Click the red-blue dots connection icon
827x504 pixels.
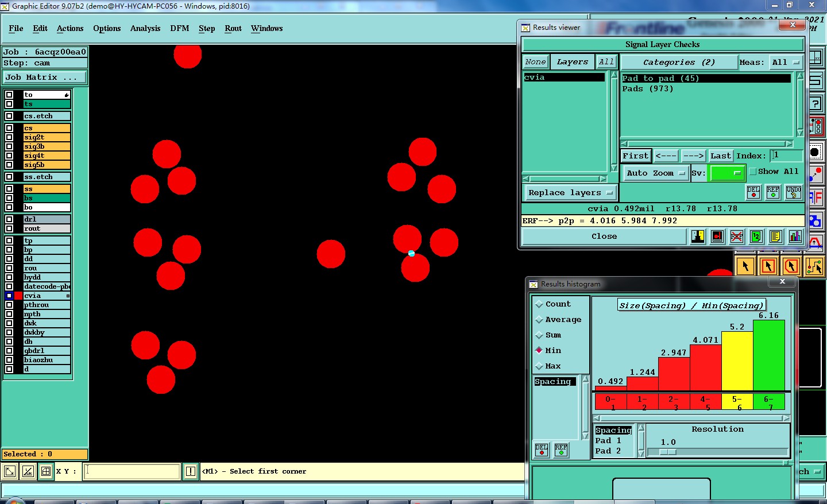click(x=816, y=175)
